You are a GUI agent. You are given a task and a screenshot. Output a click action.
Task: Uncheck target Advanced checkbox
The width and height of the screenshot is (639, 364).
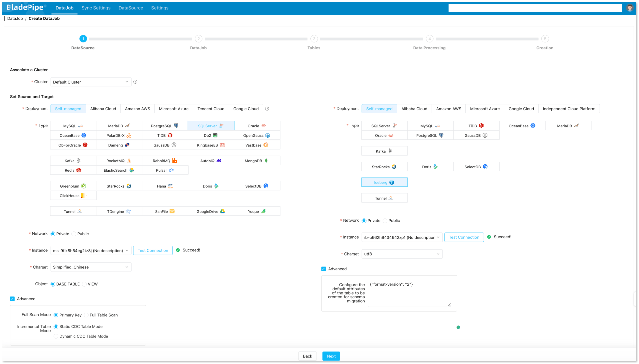(x=323, y=269)
